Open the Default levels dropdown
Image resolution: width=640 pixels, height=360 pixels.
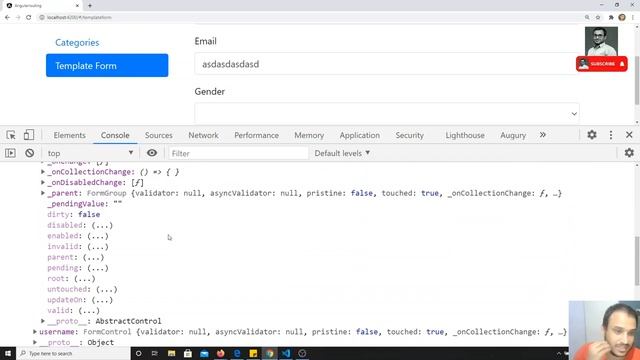(x=342, y=153)
